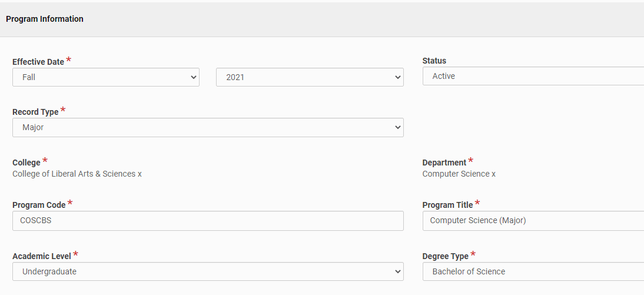The width and height of the screenshot is (644, 295).
Task: Remove Computer Science department via its x
Action: (x=493, y=174)
